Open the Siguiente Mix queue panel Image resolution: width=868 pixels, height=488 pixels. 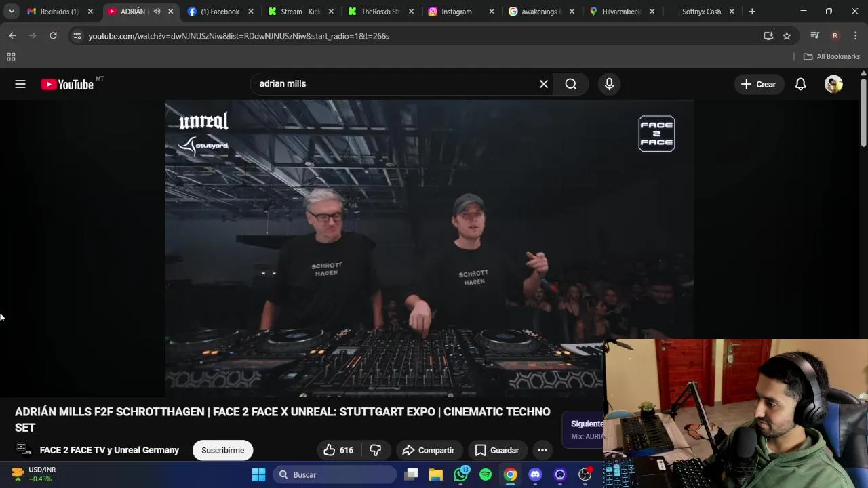pos(584,430)
